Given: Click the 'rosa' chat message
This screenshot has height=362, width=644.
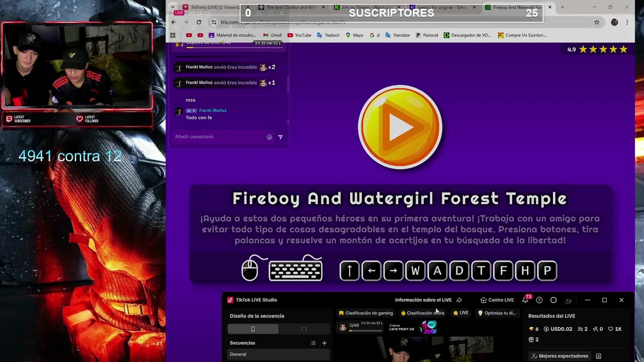Looking at the screenshot, I should (x=190, y=100).
